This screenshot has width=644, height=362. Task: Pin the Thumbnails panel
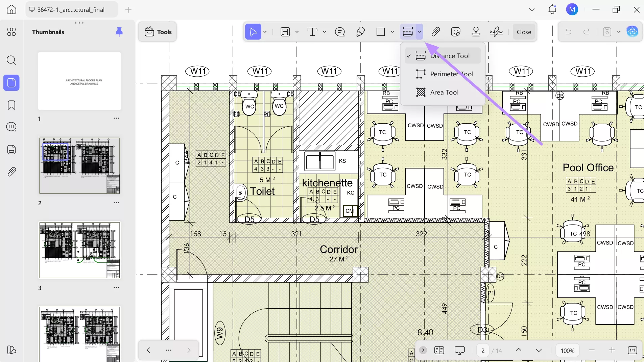coord(119,32)
